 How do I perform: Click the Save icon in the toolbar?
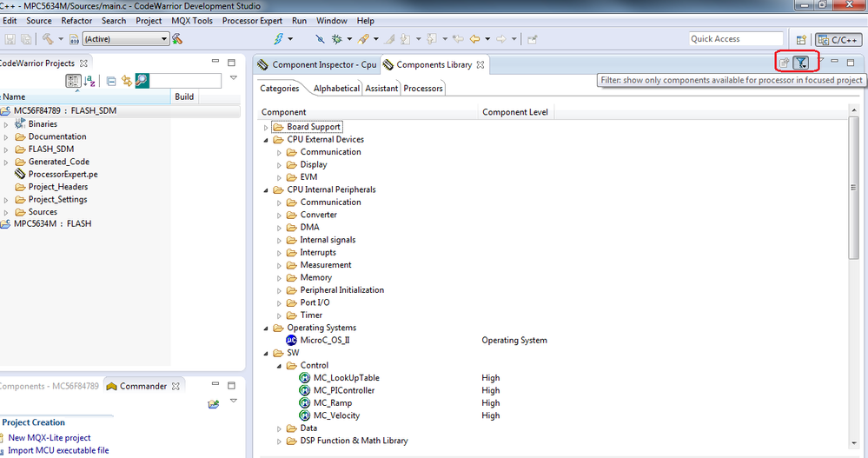tap(10, 39)
